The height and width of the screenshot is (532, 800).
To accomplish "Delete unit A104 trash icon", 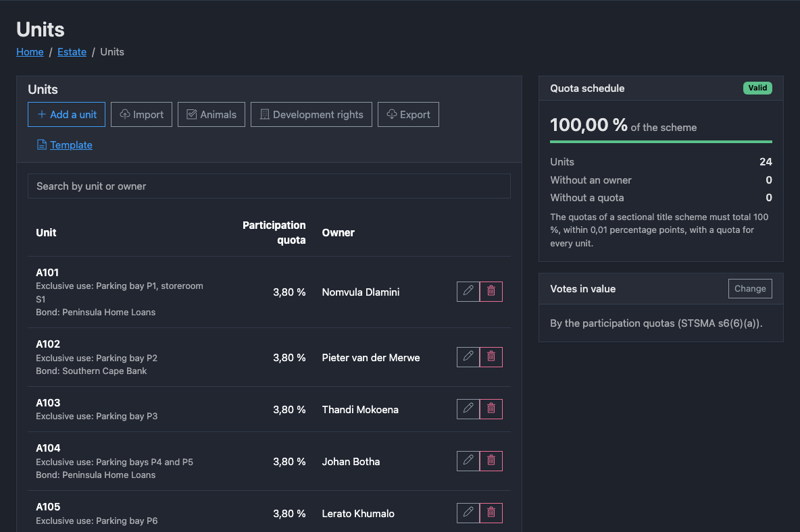I will point(491,461).
